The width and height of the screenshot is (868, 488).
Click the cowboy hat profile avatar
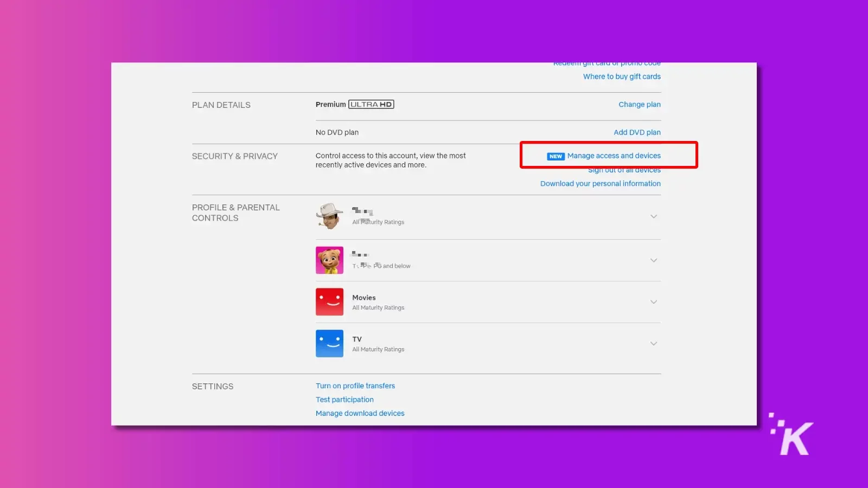329,216
